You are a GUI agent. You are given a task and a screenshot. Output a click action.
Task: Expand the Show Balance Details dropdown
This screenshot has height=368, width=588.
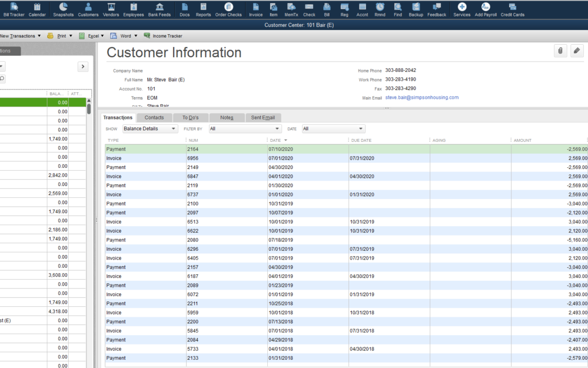pyautogui.click(x=150, y=129)
